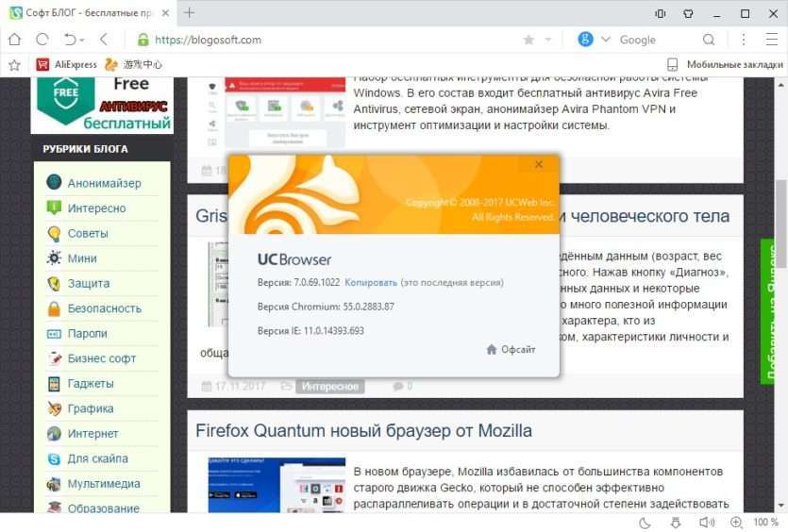Open the AliExpress bookmark
The width and height of the screenshot is (788, 532).
(66, 64)
